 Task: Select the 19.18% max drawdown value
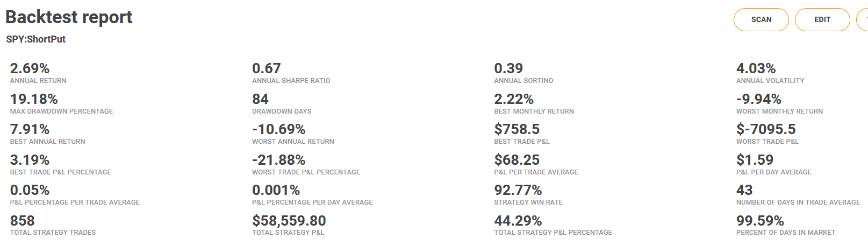pos(34,99)
